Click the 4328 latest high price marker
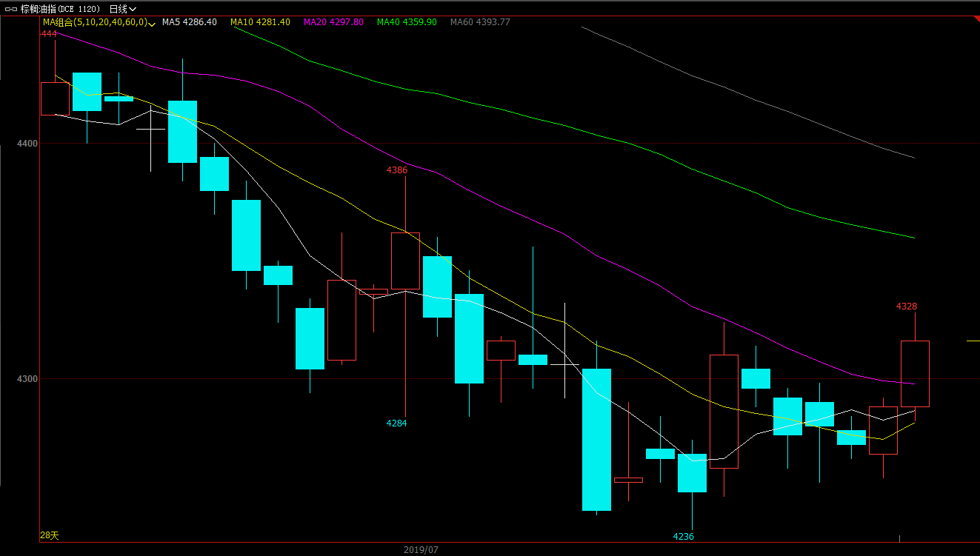The image size is (980, 556). pyautogui.click(x=907, y=307)
